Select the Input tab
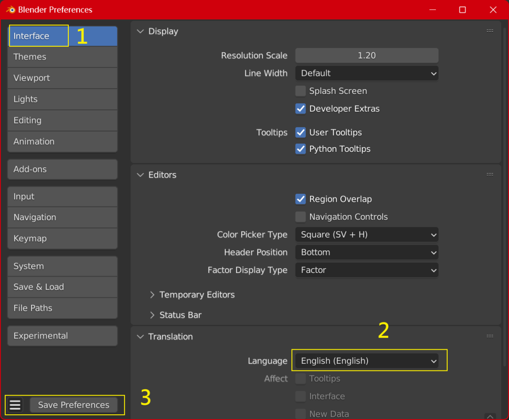This screenshot has height=420, width=509. (x=63, y=197)
